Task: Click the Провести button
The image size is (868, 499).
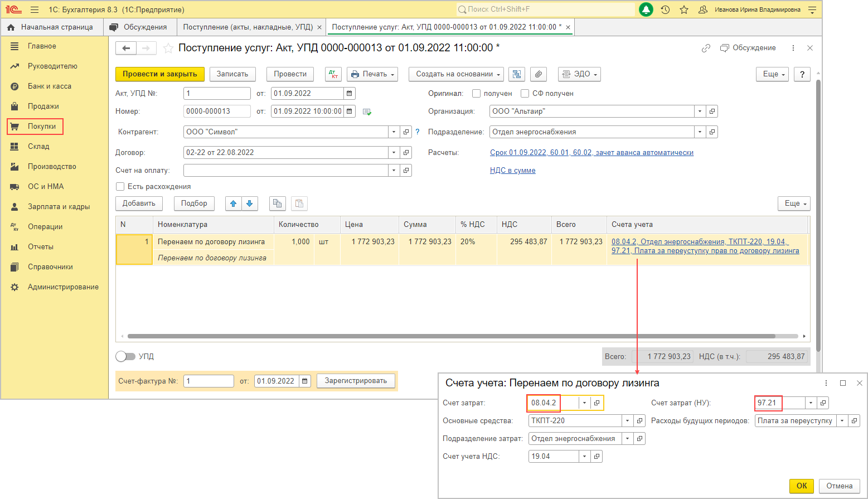Action: click(x=290, y=74)
